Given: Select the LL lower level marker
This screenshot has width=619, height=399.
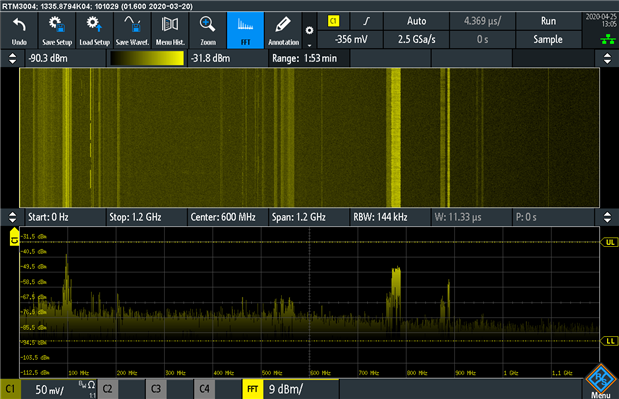Looking at the screenshot, I should [609, 341].
